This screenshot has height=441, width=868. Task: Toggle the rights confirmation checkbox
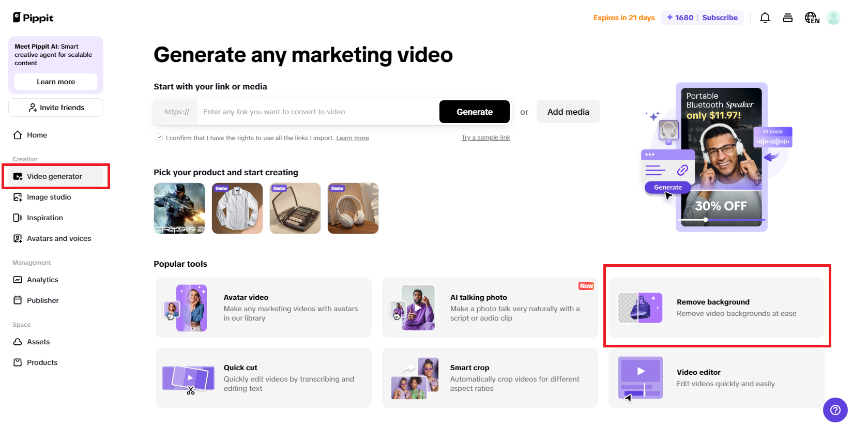pyautogui.click(x=159, y=138)
